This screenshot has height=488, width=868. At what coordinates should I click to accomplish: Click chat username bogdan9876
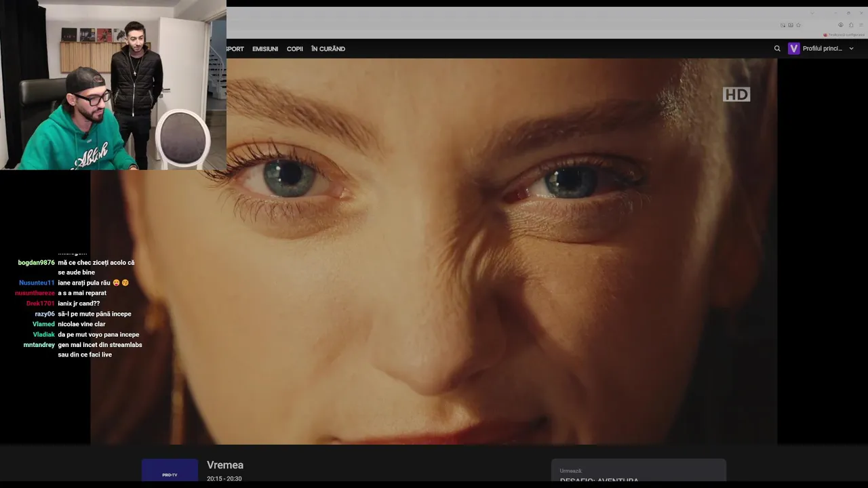(37, 262)
